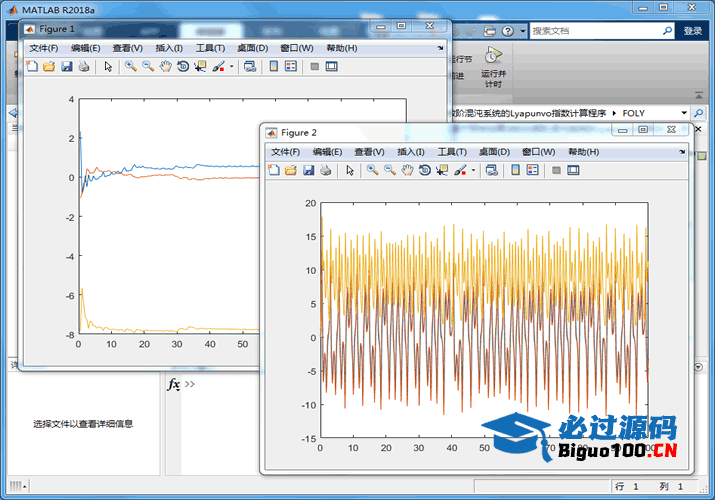Select Zoom In tool in Figure 2
This screenshot has height=500, width=715.
(373, 170)
